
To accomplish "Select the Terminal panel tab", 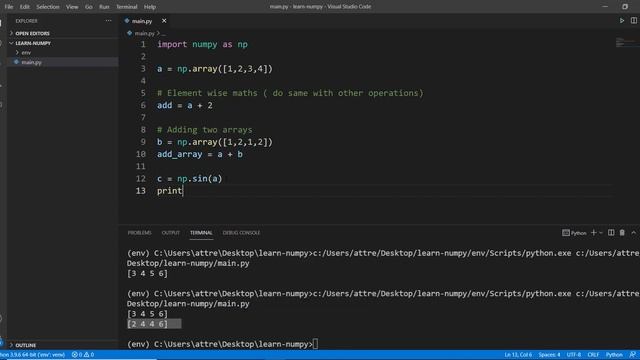I will coord(201,233).
